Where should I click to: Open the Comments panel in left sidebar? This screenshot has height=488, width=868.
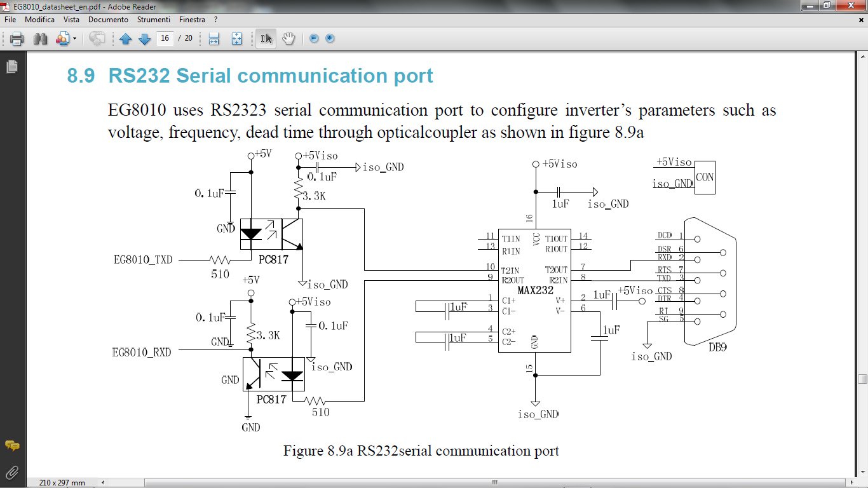(x=11, y=446)
